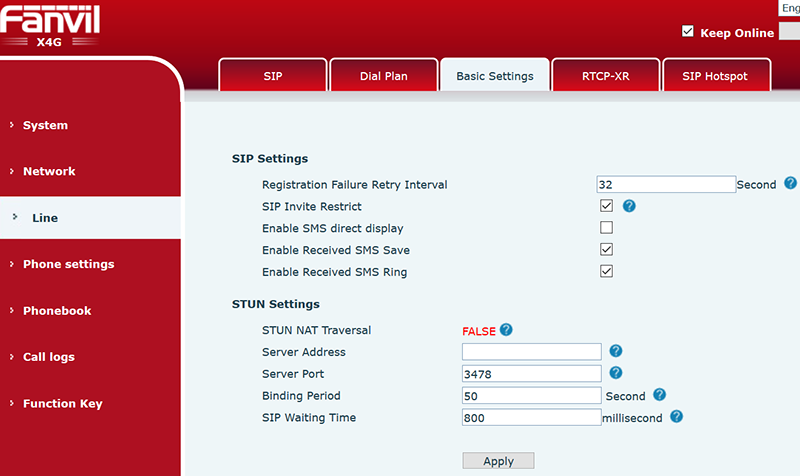Click the Registration Failure Retry Interval field
This screenshot has height=476, width=800.
[666, 184]
